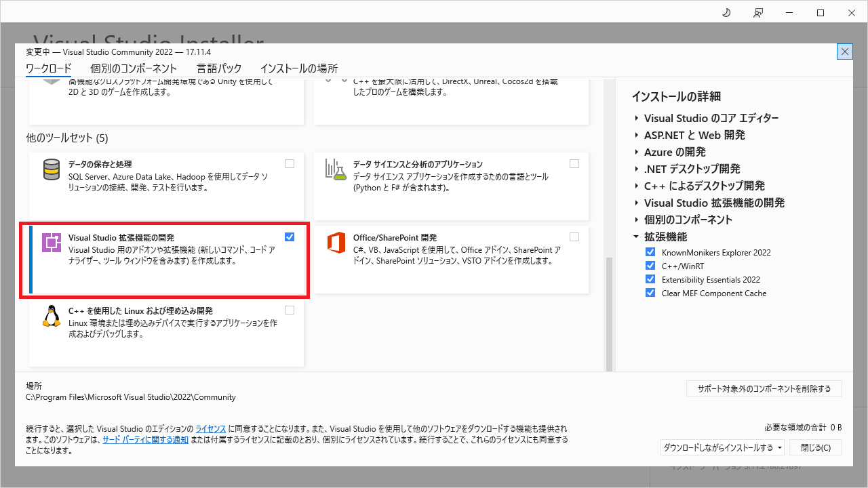Expand C++ によるデスクトップ開発 details
868x488 pixels.
637,186
